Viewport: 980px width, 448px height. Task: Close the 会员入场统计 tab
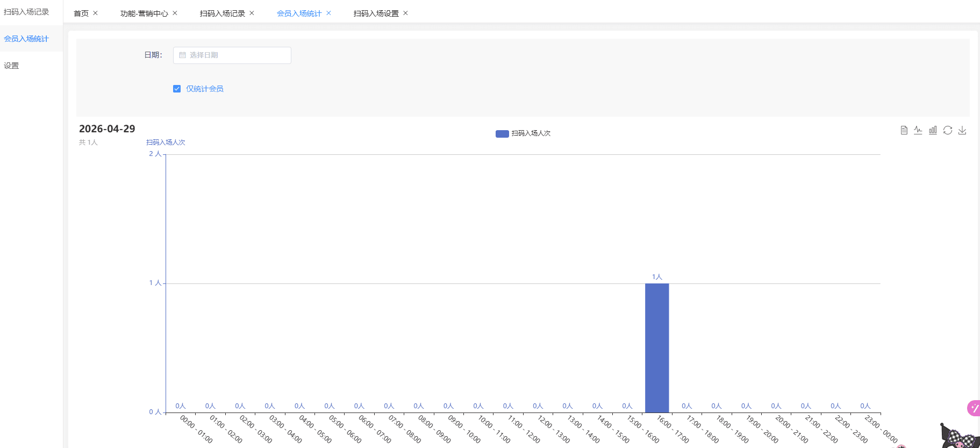click(x=328, y=13)
